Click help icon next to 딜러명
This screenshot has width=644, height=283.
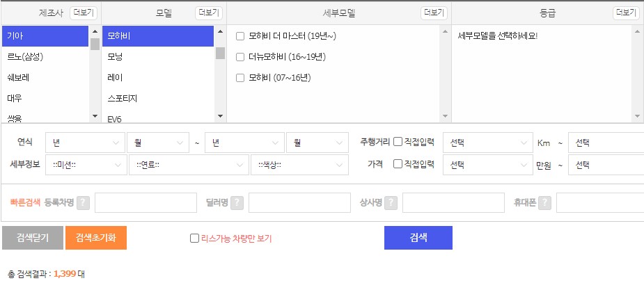[x=237, y=202]
